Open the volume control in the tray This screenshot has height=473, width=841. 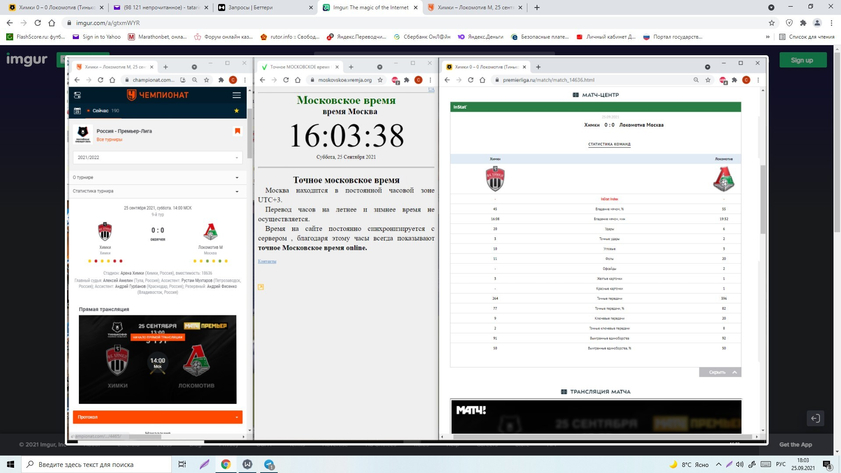click(x=740, y=464)
